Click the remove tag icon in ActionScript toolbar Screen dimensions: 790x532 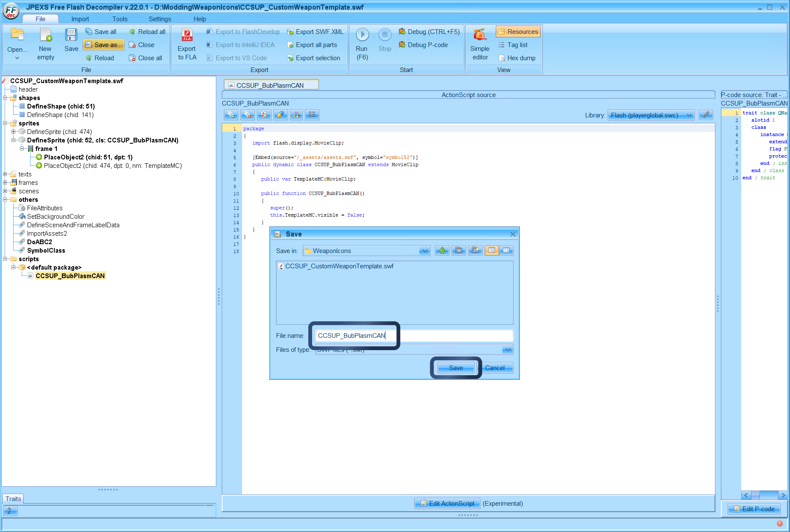tap(247, 114)
